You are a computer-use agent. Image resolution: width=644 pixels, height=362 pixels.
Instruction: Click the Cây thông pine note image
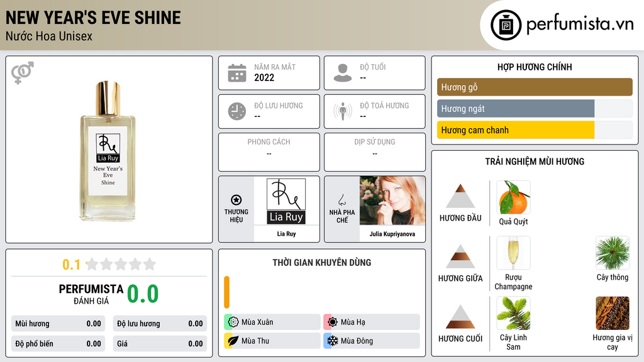613,253
